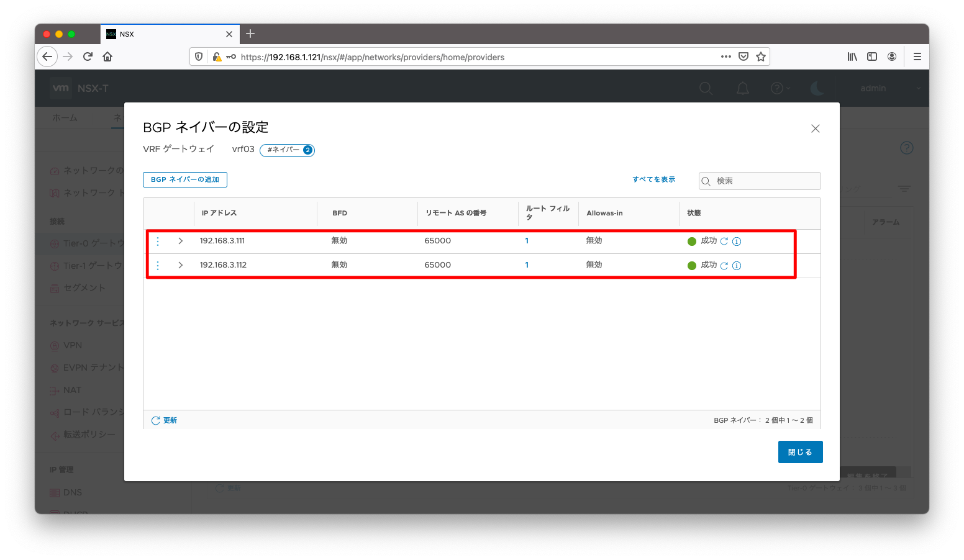Close dialog with the X icon
Screen dimensions: 964x560
(x=816, y=129)
